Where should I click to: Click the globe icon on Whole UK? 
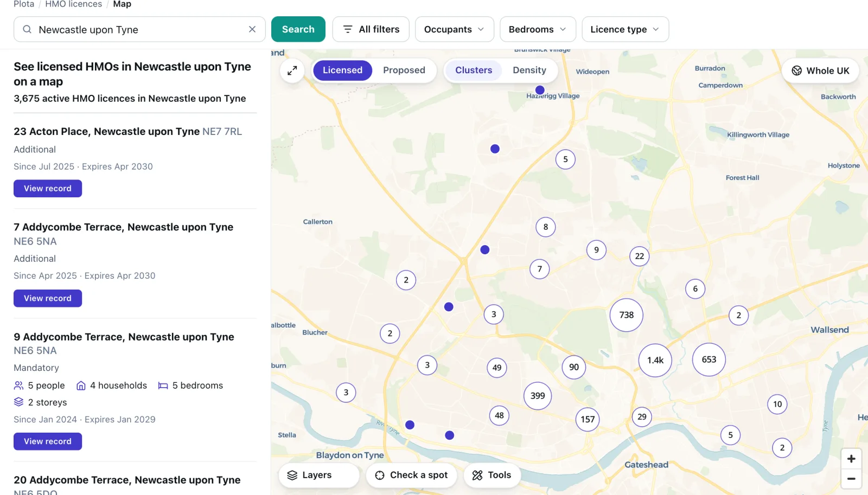[796, 70]
